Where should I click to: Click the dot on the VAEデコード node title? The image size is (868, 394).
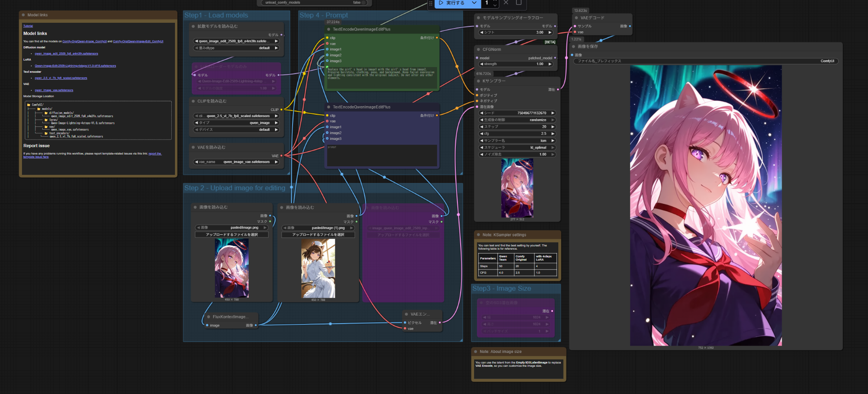tap(576, 18)
